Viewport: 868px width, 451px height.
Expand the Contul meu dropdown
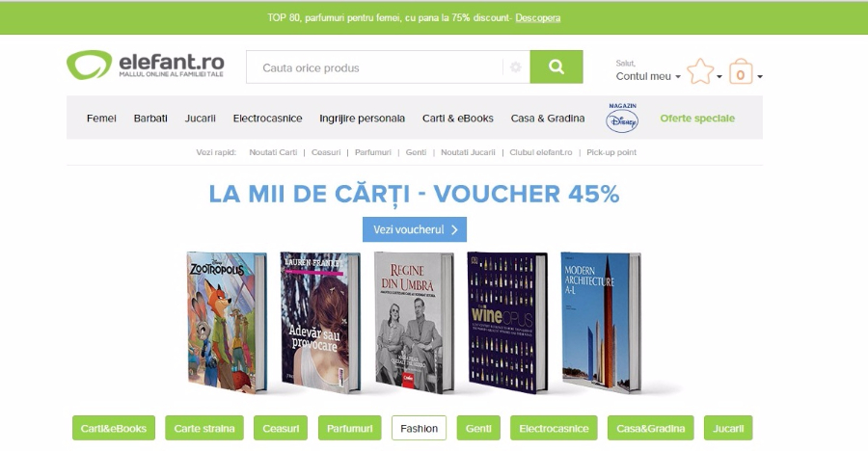point(648,76)
